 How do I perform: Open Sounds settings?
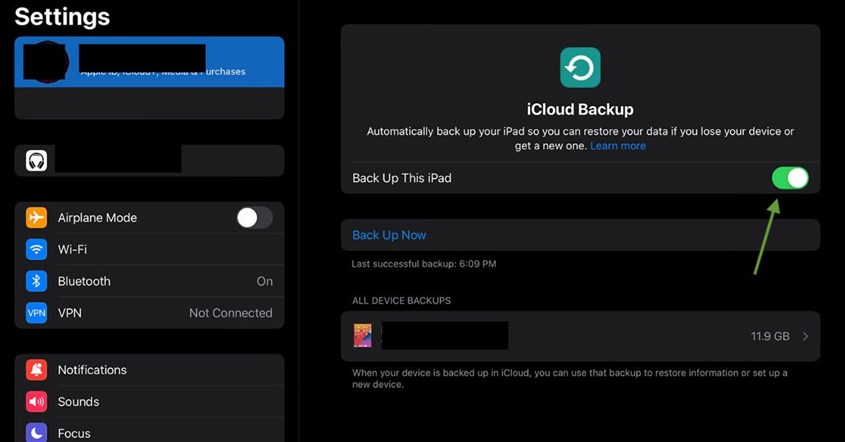[149, 402]
